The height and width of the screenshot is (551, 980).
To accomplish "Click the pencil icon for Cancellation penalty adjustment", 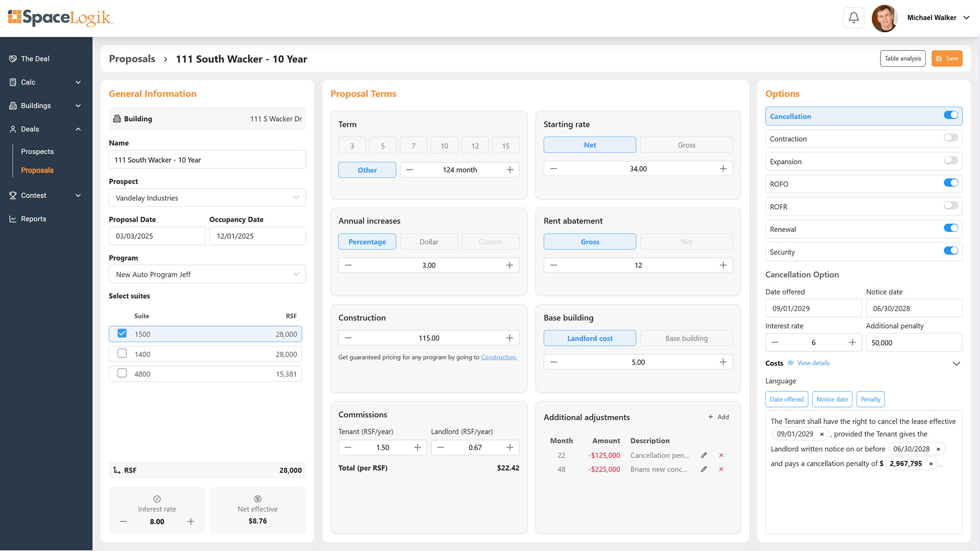I will (x=704, y=455).
